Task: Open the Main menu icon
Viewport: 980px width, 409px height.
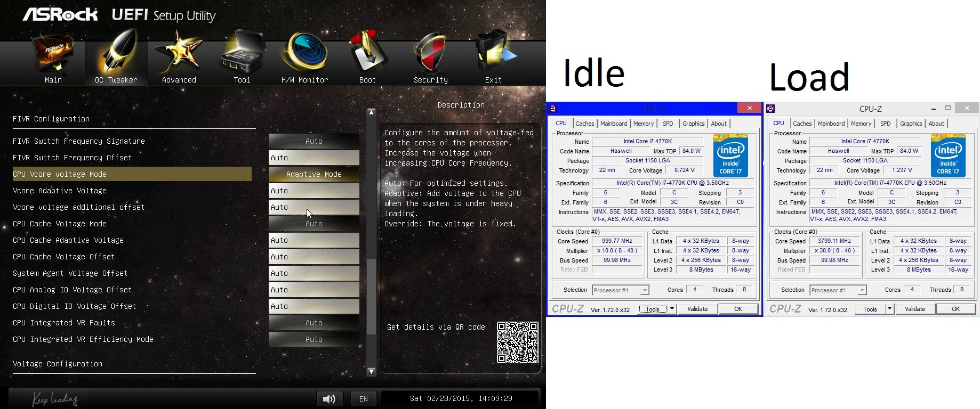Action: [x=53, y=53]
